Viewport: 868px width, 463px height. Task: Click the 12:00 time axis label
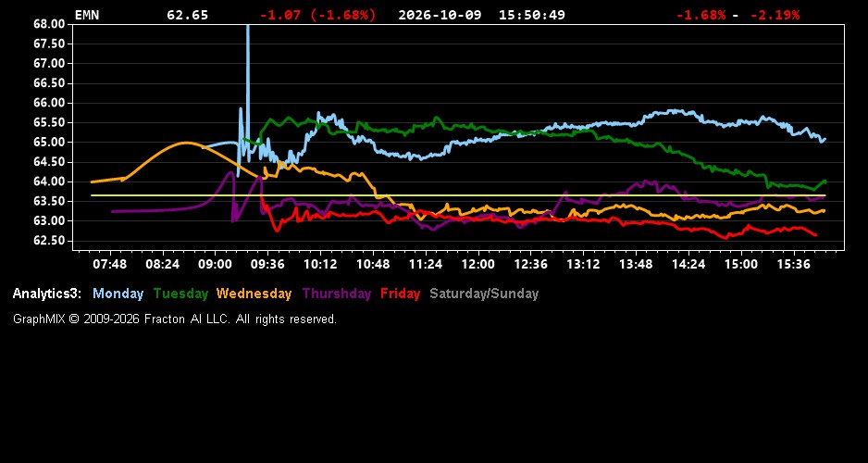(477, 264)
